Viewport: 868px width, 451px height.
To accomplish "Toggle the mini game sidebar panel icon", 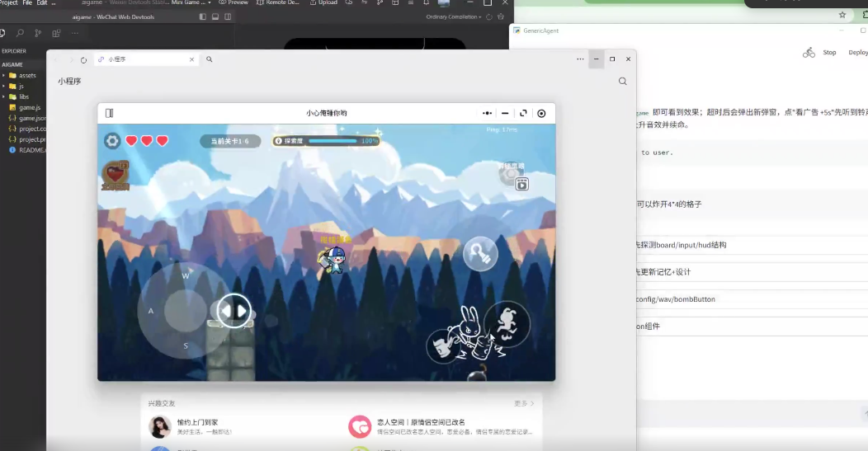I will 109,113.
